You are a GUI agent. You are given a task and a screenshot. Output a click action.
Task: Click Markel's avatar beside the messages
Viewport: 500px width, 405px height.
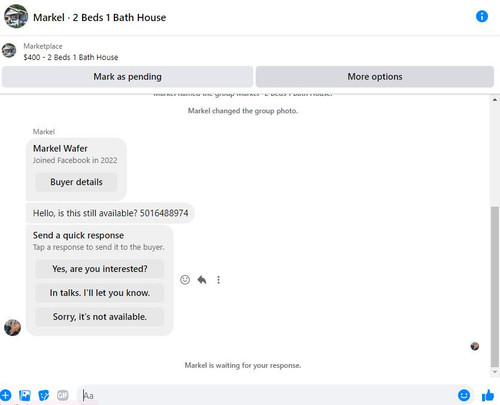pyautogui.click(x=12, y=327)
